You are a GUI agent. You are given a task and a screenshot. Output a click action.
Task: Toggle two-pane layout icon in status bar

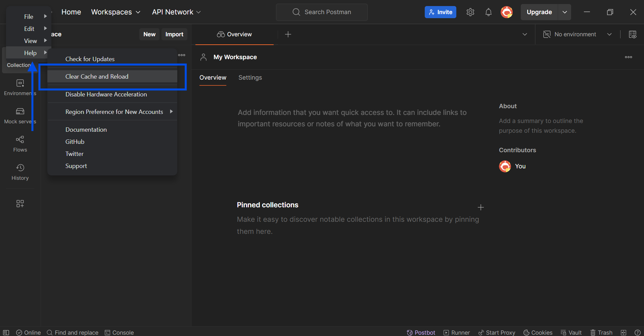pos(624,332)
